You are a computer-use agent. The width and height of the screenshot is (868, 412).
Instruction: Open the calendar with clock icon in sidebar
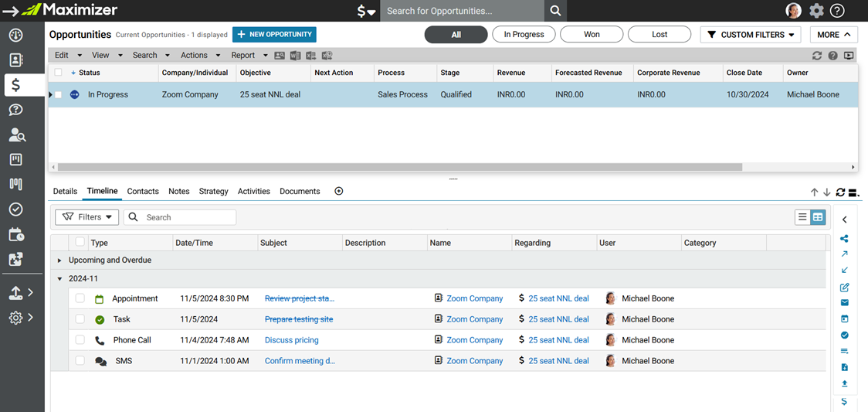(16, 234)
